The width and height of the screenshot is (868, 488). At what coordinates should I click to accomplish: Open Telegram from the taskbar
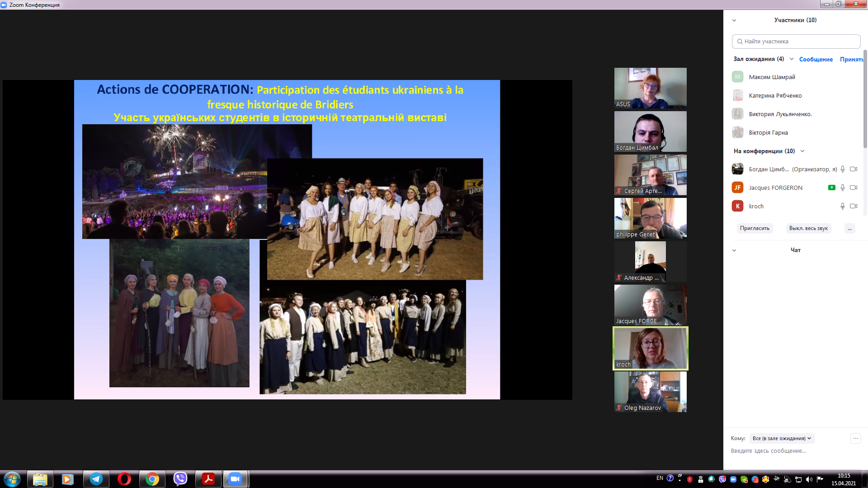[x=96, y=479]
